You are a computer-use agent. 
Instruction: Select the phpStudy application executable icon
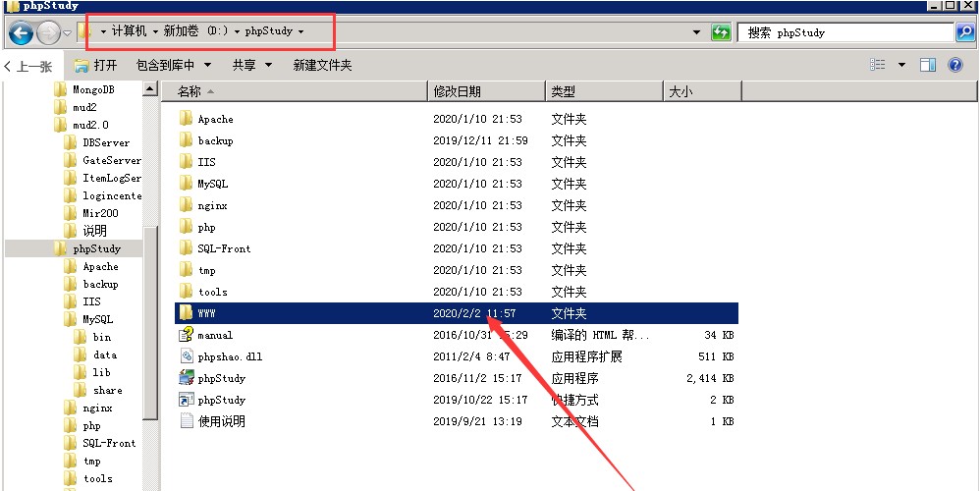pyautogui.click(x=187, y=378)
